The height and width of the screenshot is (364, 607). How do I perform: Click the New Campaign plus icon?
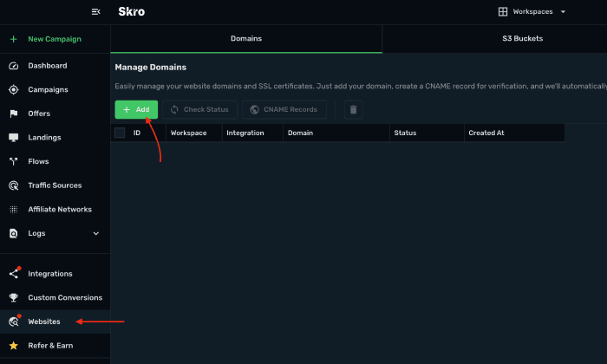pyautogui.click(x=14, y=39)
